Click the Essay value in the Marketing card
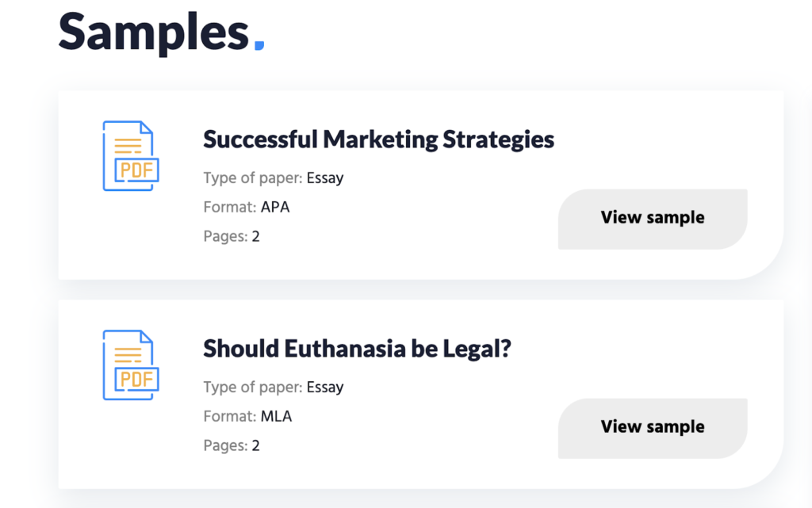This screenshot has height=508, width=812. tap(324, 178)
